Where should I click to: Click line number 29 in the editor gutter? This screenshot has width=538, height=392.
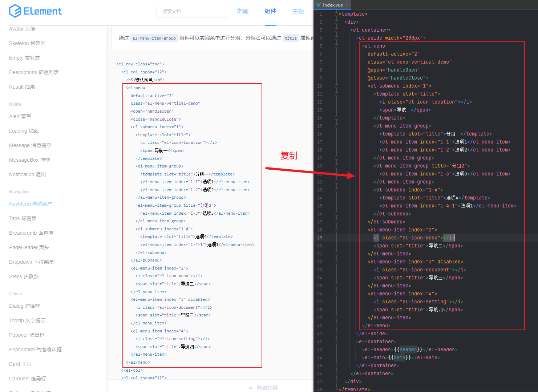click(320, 238)
